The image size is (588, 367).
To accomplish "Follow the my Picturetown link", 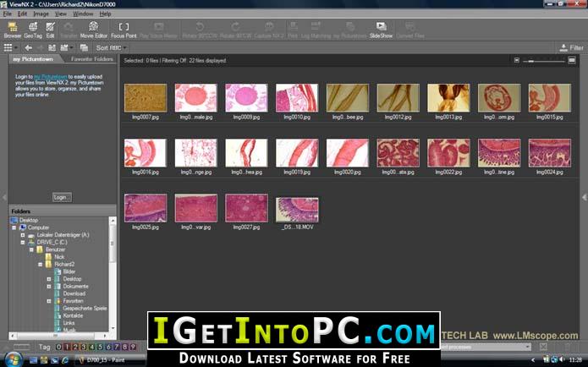I will [50, 76].
